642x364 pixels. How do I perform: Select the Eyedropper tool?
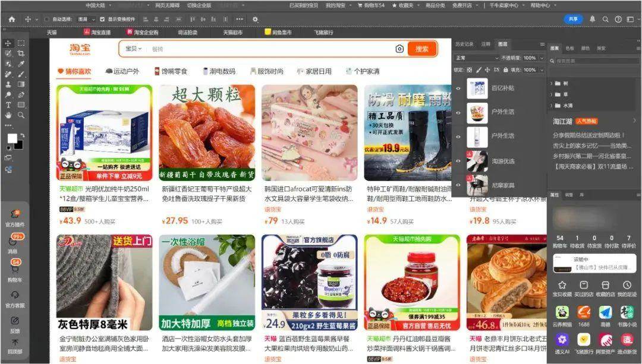pos(21,64)
